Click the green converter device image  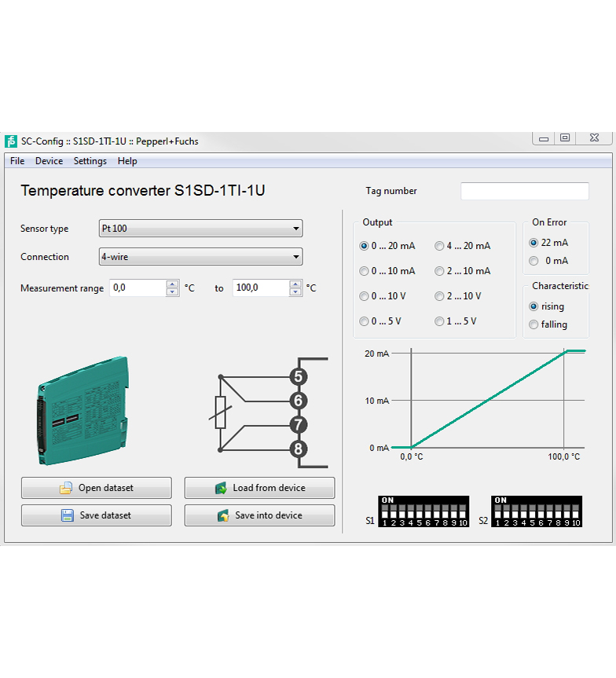(83, 410)
